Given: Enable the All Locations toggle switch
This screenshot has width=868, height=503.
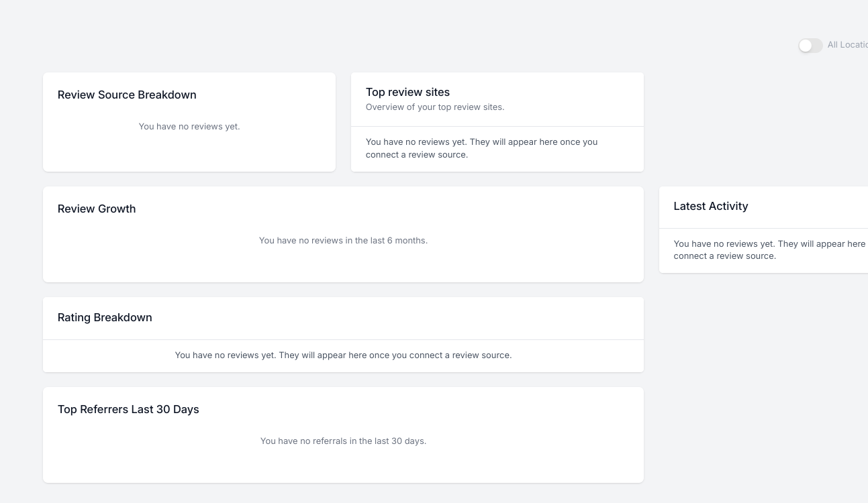Looking at the screenshot, I should click(810, 46).
